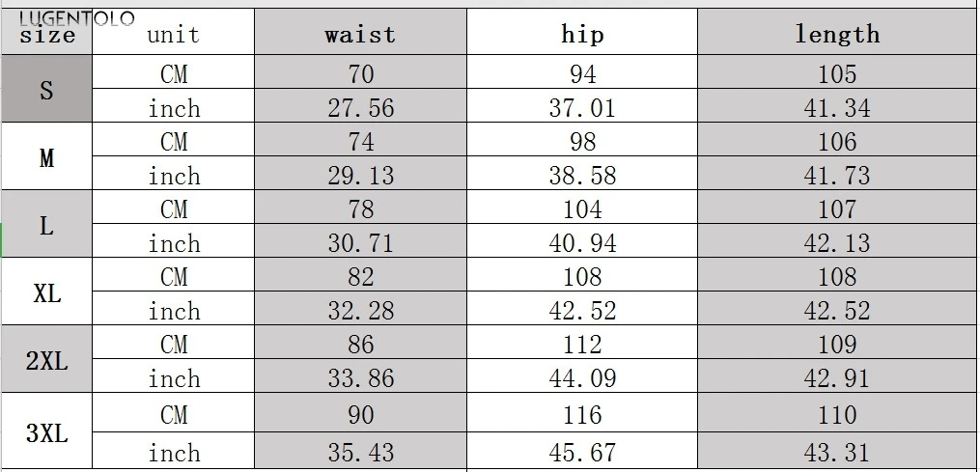
Task: Select the "size" column header
Action: [47, 37]
